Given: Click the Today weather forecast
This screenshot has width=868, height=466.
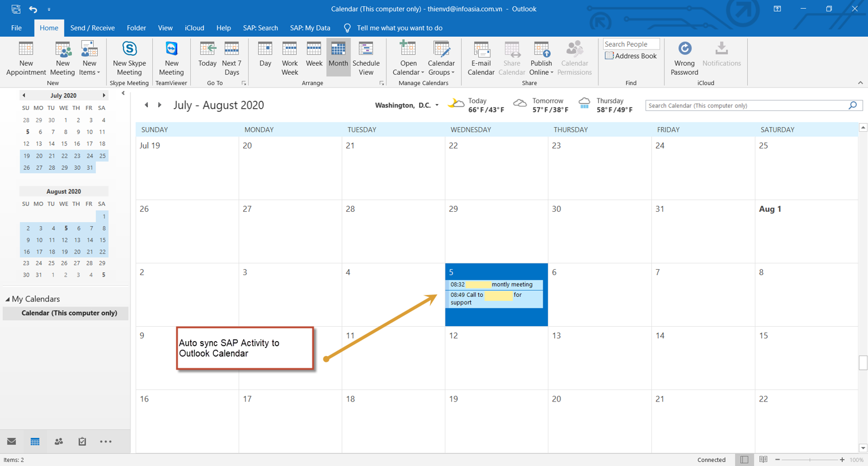Looking at the screenshot, I should coord(476,105).
